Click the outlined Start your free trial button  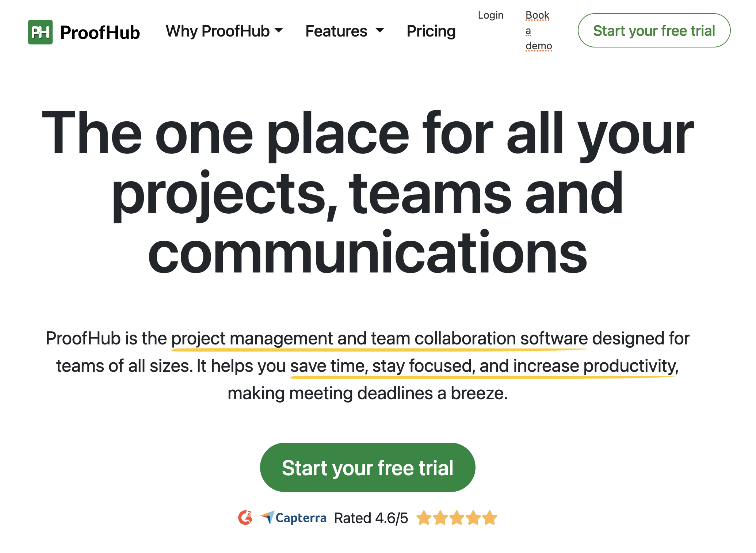(654, 31)
